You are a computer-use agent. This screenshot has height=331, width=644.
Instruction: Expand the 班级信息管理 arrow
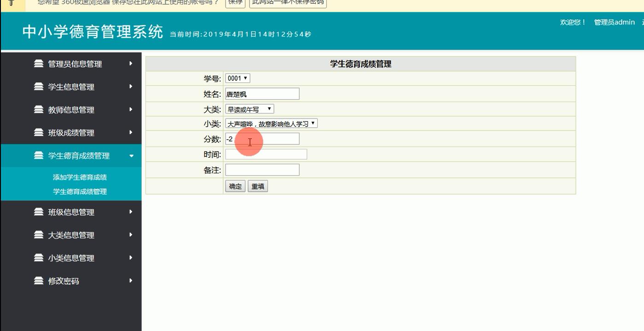131,212
